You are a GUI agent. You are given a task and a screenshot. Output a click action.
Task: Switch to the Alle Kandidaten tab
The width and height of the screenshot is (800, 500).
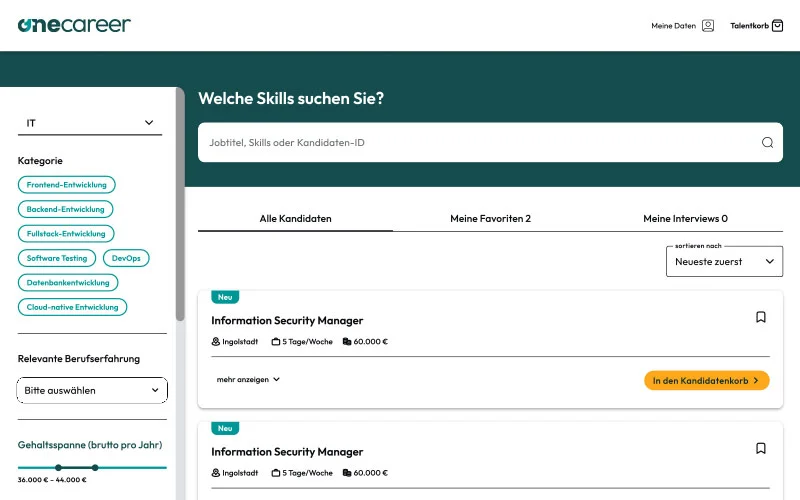pyautogui.click(x=295, y=218)
